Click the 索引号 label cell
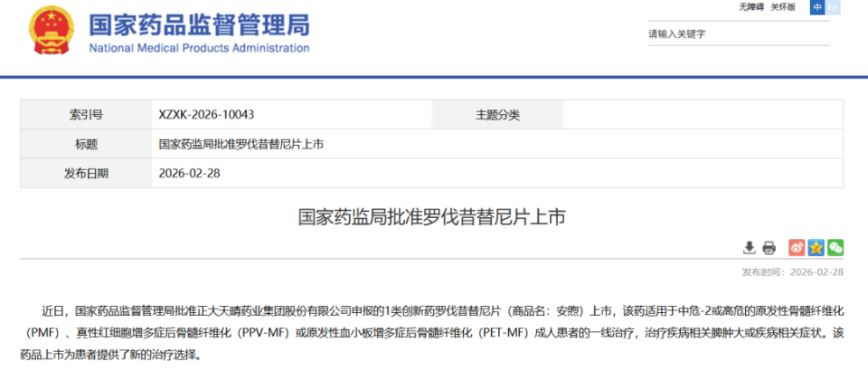 [x=86, y=115]
